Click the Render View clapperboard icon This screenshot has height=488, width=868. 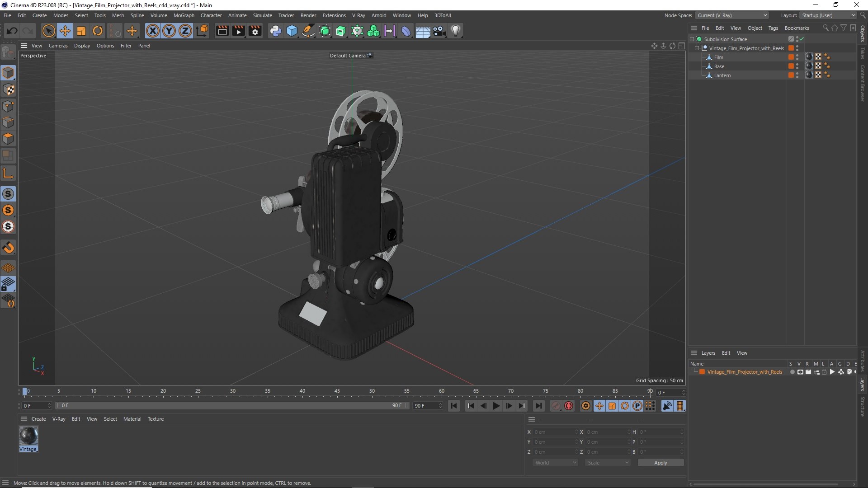[222, 31]
